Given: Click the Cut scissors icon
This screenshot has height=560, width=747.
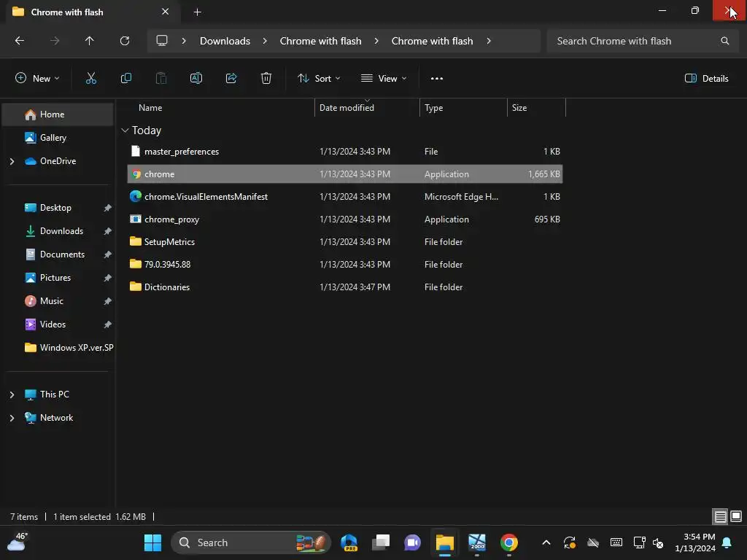Looking at the screenshot, I should click(x=91, y=78).
